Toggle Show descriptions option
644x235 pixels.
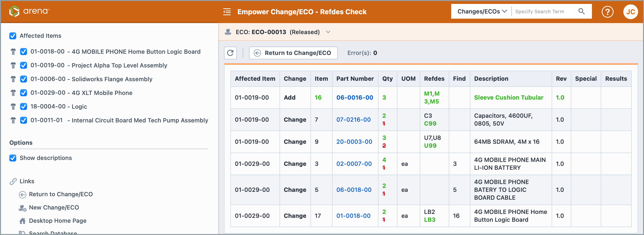[13, 158]
